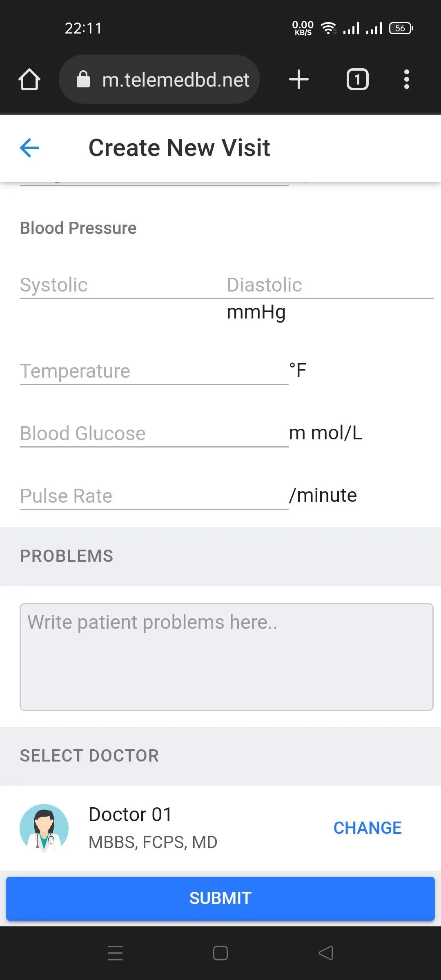The height and width of the screenshot is (980, 441).
Task: Click the m.telemedbd.net address bar
Action: (159, 79)
